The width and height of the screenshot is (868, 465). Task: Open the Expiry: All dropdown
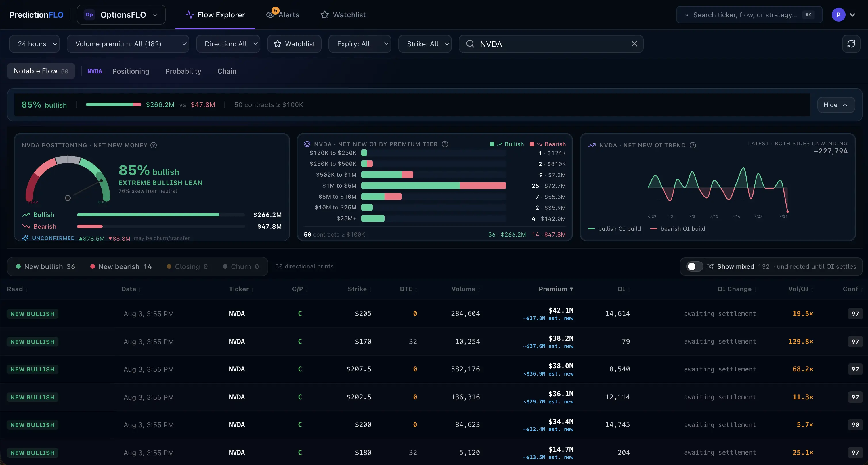[x=360, y=44]
